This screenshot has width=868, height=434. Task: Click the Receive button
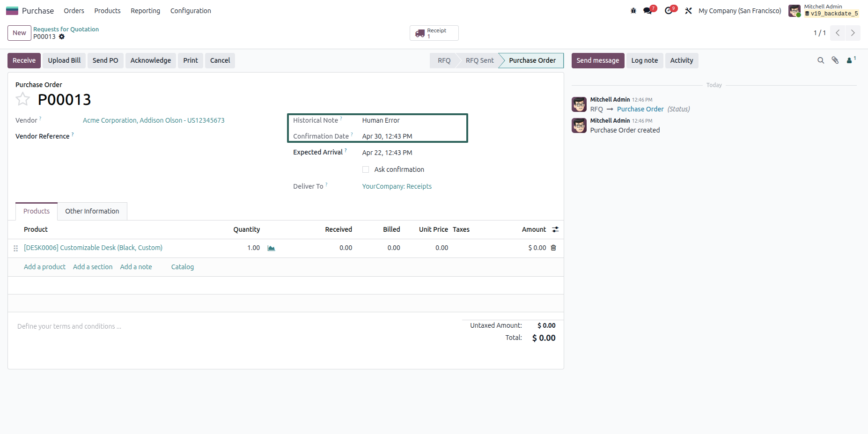point(24,60)
